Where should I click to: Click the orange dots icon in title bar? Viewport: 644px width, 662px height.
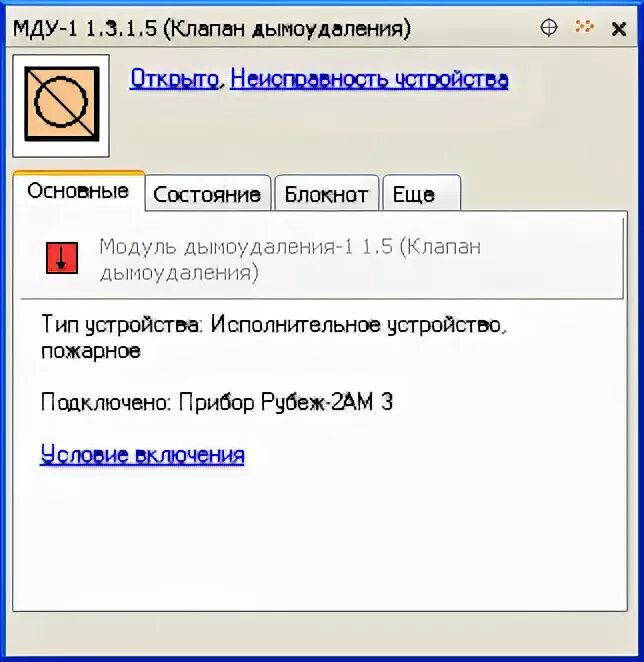584,27
